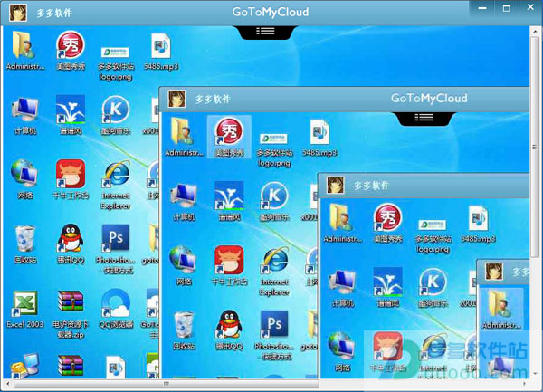Click 多多软件 name in the second nested window
The height and width of the screenshot is (392, 543).
(213, 100)
